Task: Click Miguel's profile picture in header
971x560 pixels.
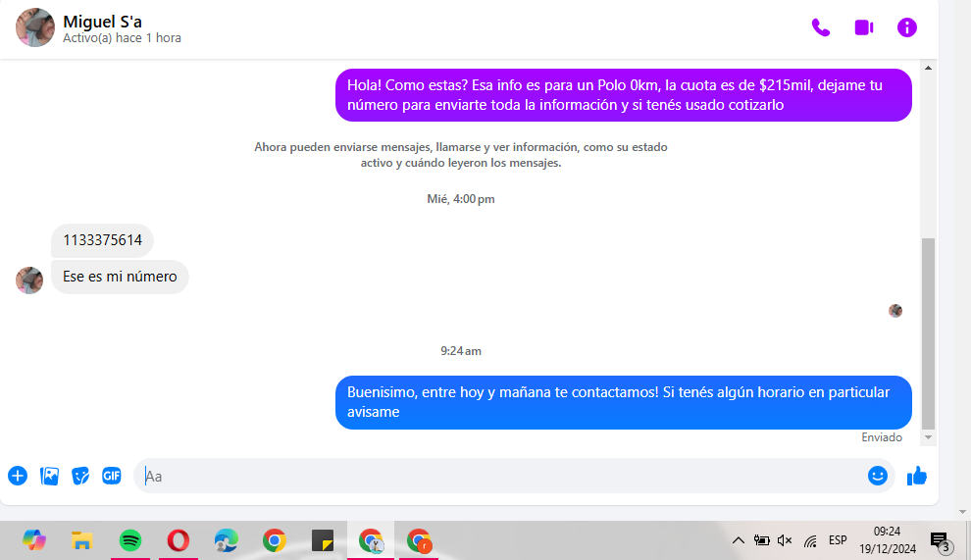Action: coord(35,27)
